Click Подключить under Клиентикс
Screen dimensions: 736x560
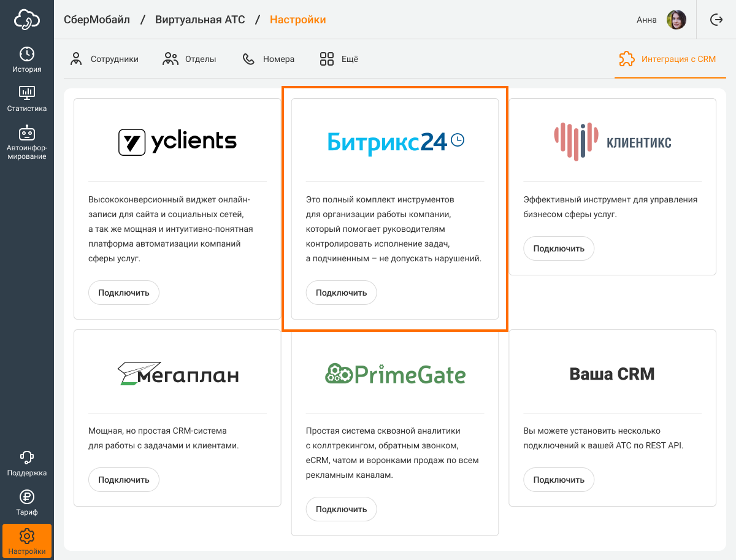pos(559,248)
